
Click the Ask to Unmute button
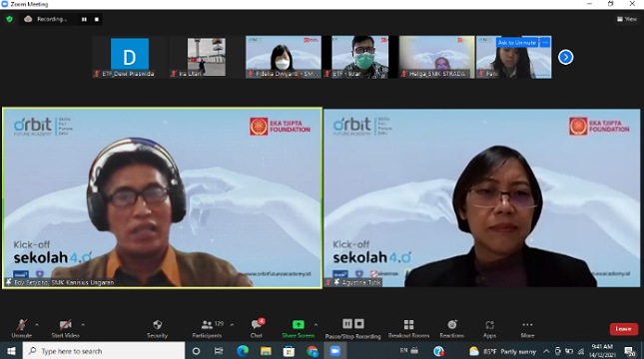tap(517, 42)
